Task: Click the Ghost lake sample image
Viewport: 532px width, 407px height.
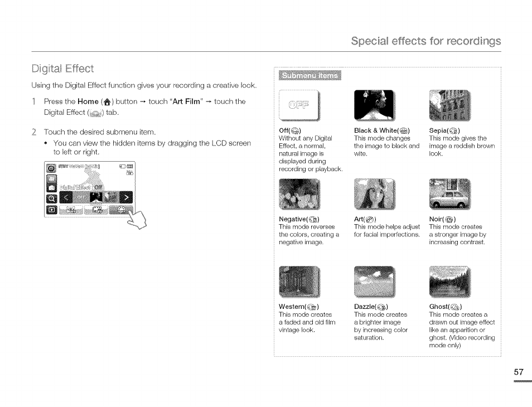Action: coord(450,282)
